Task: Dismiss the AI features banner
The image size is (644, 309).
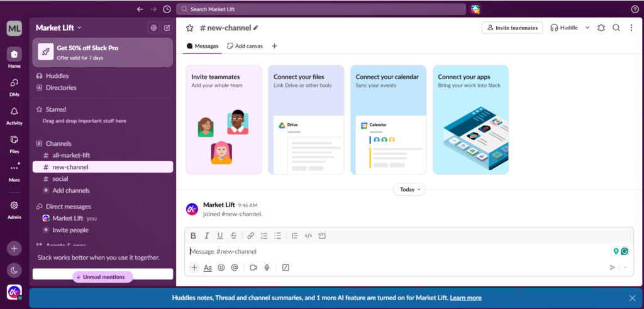Action: [x=632, y=298]
